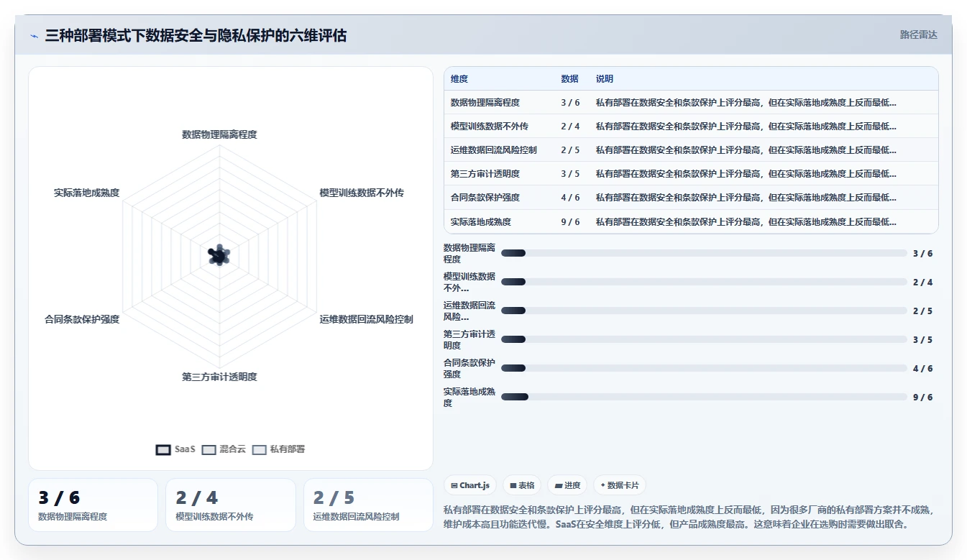Image resolution: width=967 pixels, height=560 pixels.
Task: Click radar axis label 运维数据回流风险控制
Action: click(x=366, y=319)
